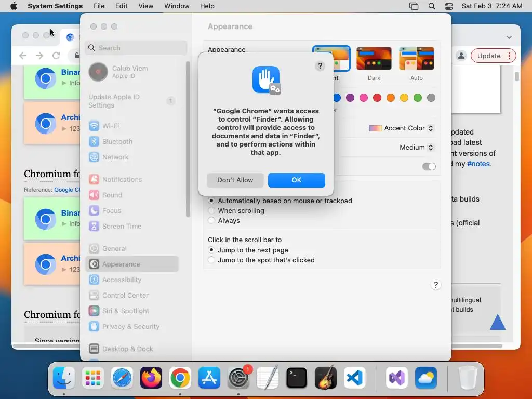Open Visual Studio from the Dock
This screenshot has width=532, height=399.
pyautogui.click(x=396, y=378)
